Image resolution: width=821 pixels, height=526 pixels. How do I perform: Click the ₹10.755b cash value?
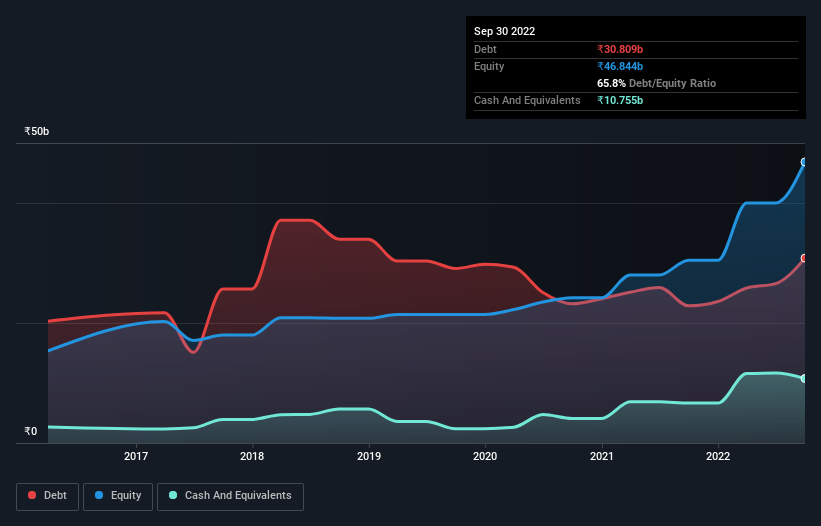[620, 100]
